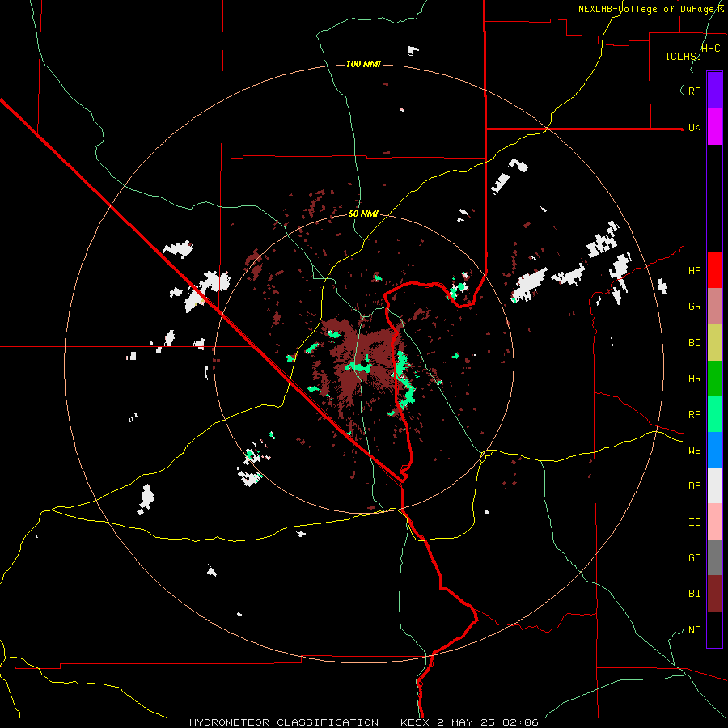The image size is (728, 728).
Task: Click the RF purple legend swatch
Action: click(714, 91)
